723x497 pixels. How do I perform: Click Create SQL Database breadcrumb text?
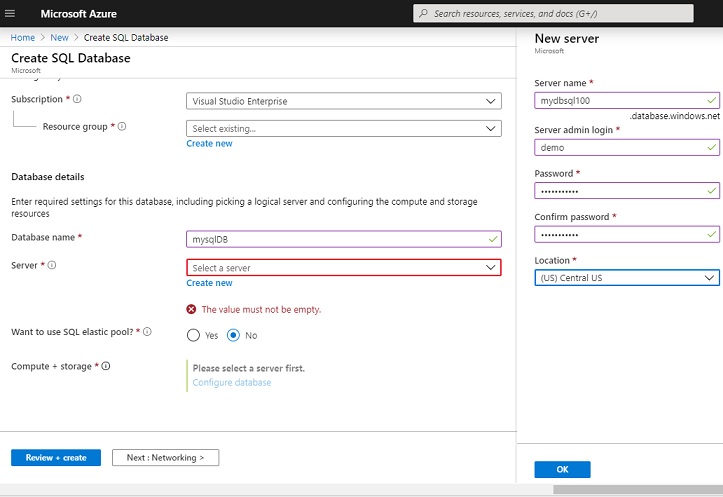pos(126,38)
